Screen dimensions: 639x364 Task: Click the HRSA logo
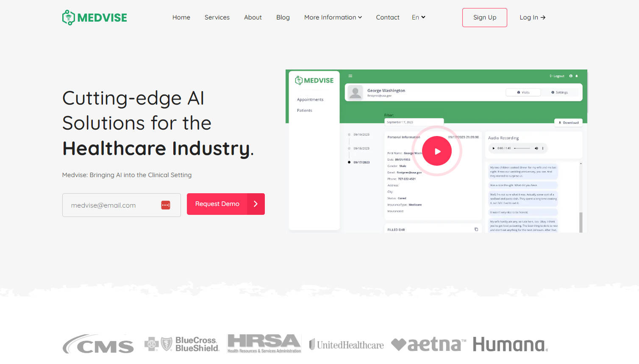pyautogui.click(x=264, y=343)
